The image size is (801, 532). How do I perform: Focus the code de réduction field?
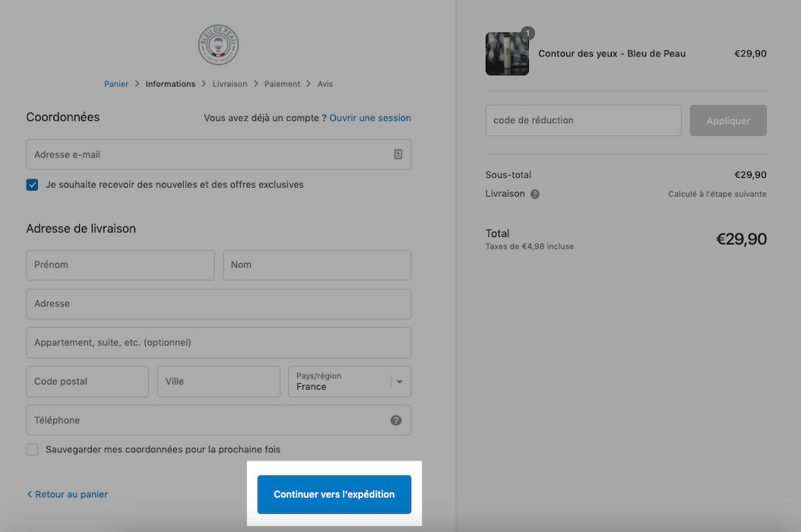tap(584, 121)
